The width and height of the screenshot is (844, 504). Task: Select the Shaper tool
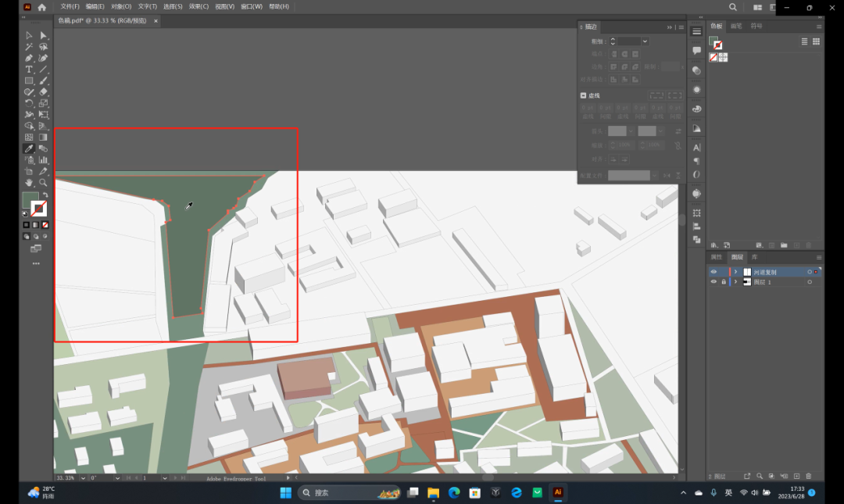coord(29,92)
